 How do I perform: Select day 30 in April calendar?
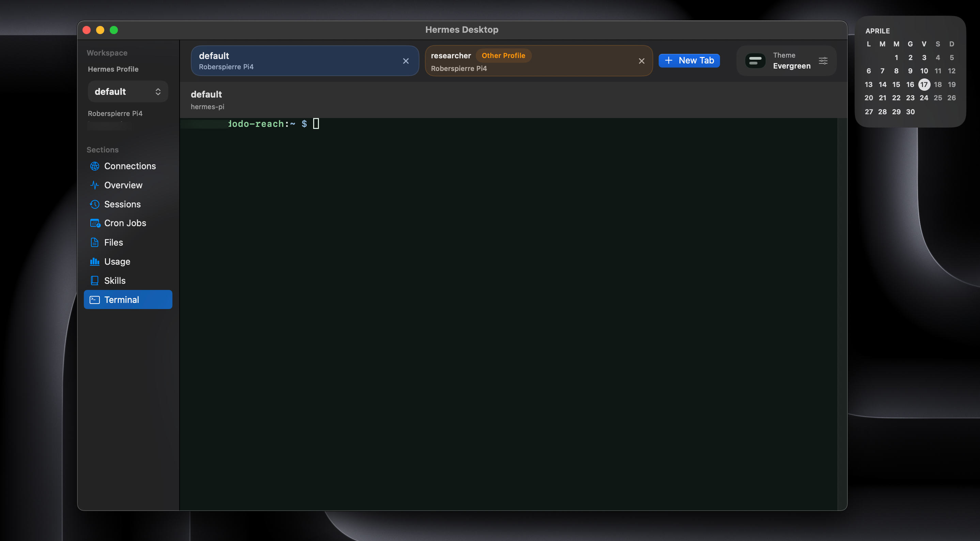click(910, 112)
